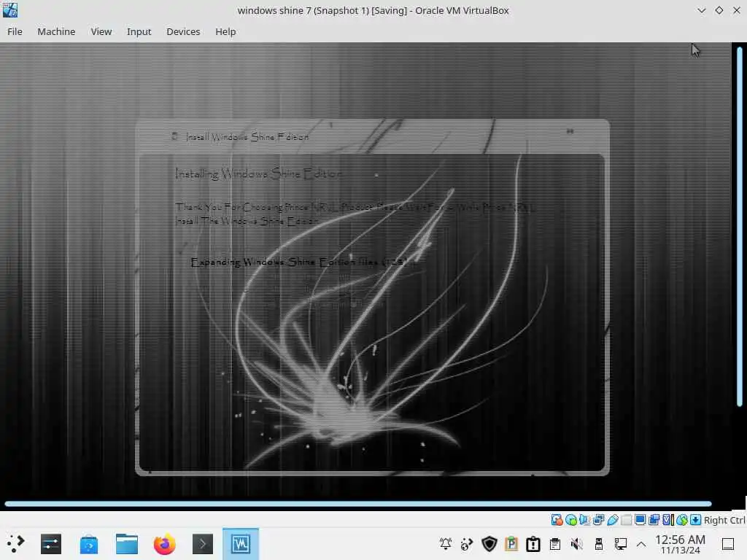Open the system updates tray icon
The height and width of the screenshot is (560, 747).
(533, 544)
